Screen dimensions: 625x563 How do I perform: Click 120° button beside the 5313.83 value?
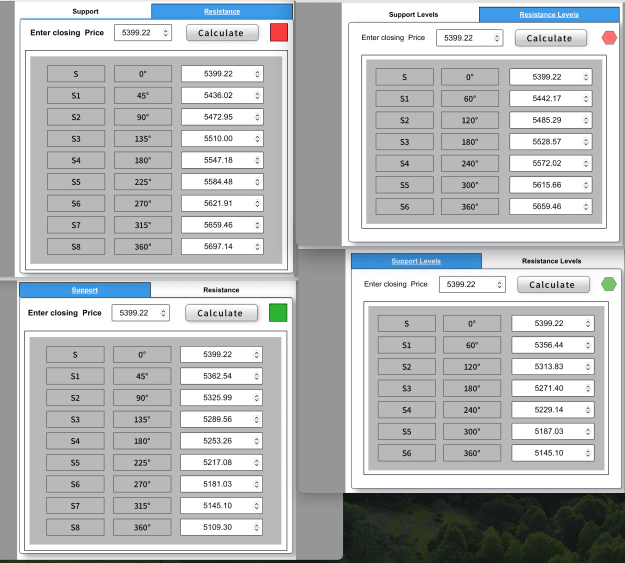472,367
